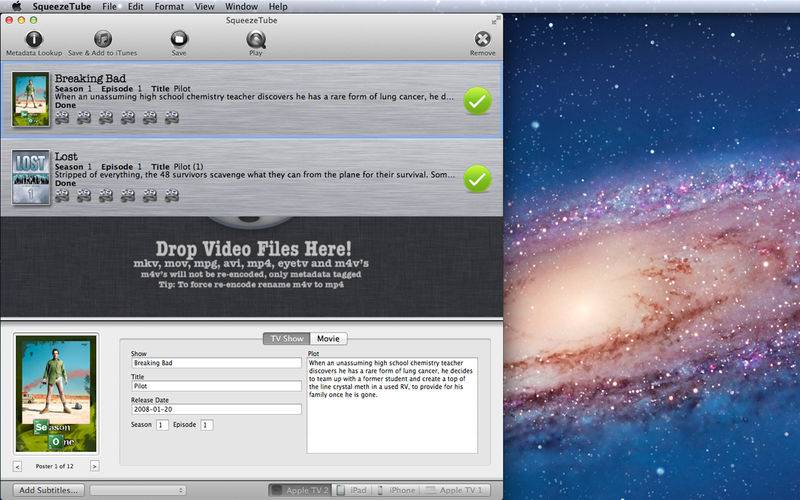
Task: Open the Window menu
Action: pyautogui.click(x=241, y=7)
